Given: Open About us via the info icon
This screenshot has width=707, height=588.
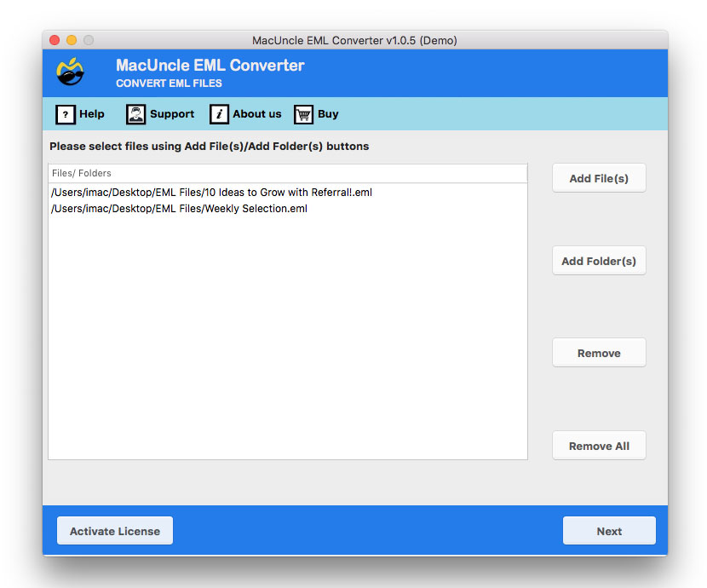Looking at the screenshot, I should point(221,114).
